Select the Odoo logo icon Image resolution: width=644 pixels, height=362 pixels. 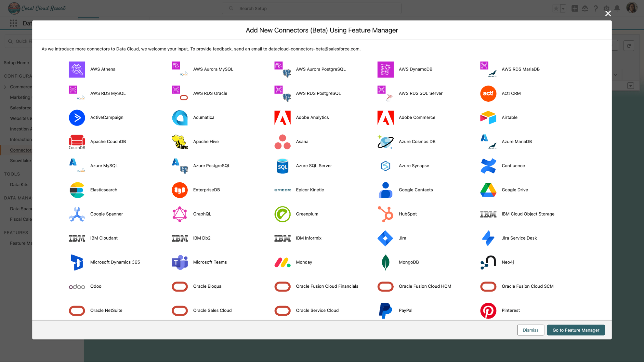click(x=77, y=287)
